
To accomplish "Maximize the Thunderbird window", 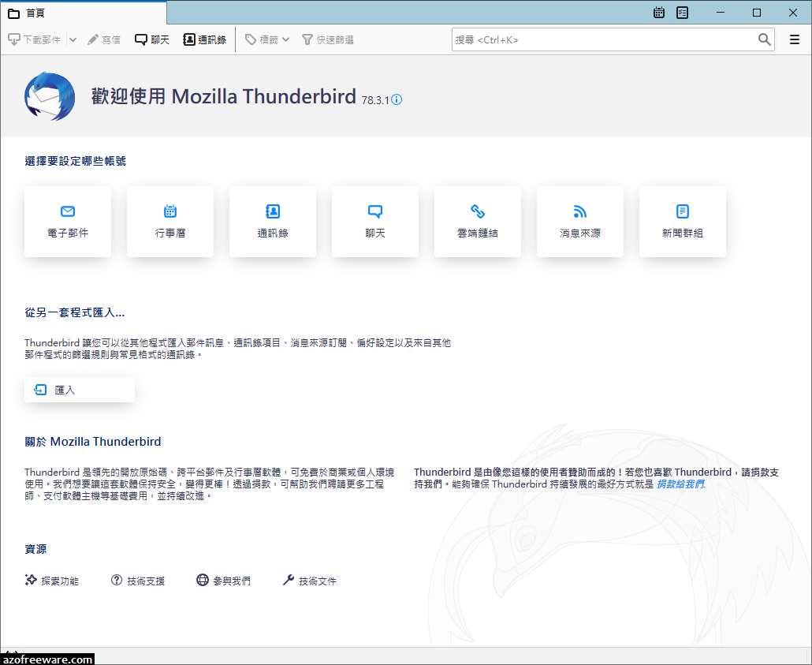I will 757,13.
